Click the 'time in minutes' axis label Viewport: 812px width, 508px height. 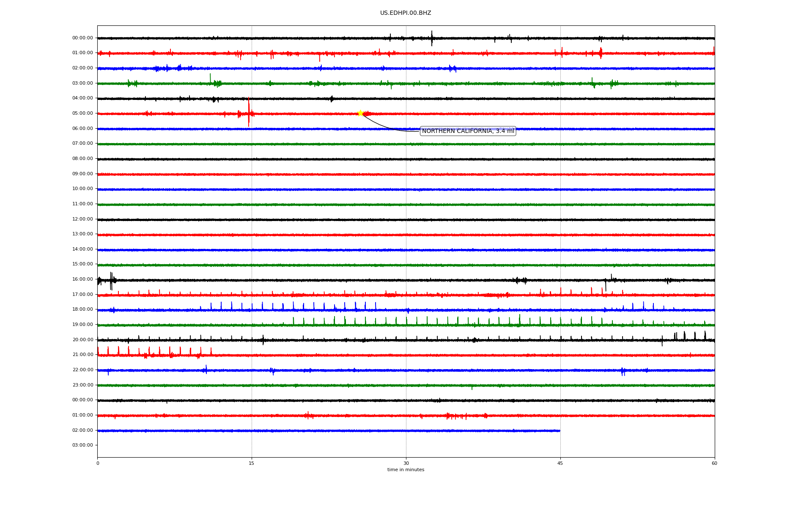406,470
